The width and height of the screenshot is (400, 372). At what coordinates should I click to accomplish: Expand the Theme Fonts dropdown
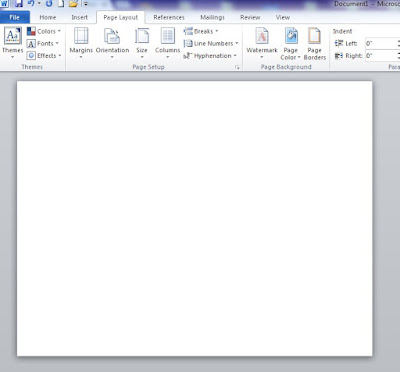pos(43,43)
